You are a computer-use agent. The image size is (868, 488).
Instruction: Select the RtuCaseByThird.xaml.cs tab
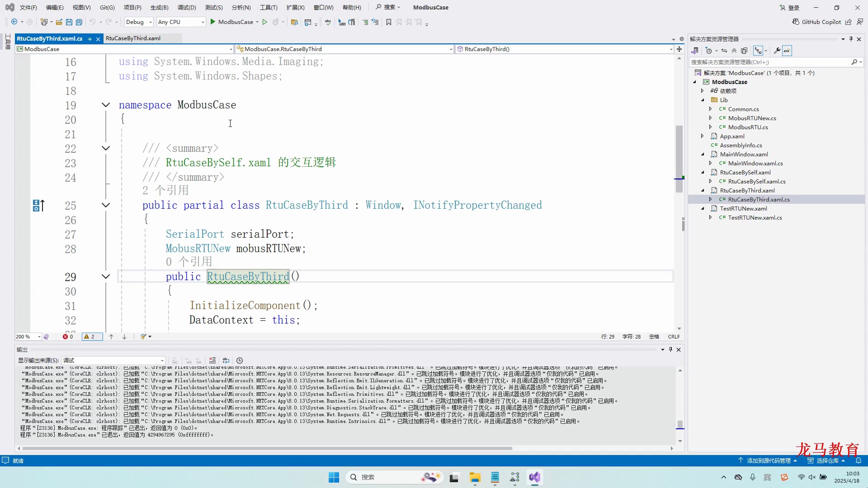(x=50, y=39)
